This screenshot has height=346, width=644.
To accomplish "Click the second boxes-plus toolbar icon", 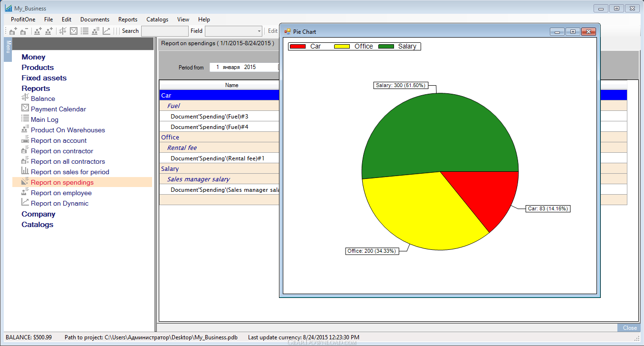I will [48, 31].
